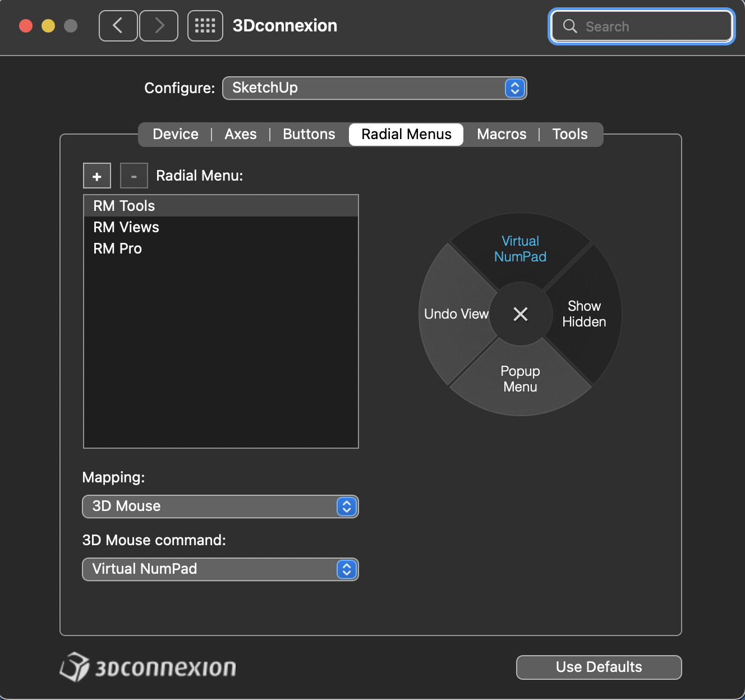This screenshot has width=745, height=700.
Task: Click the X center of the radial menu
Action: pos(521,314)
